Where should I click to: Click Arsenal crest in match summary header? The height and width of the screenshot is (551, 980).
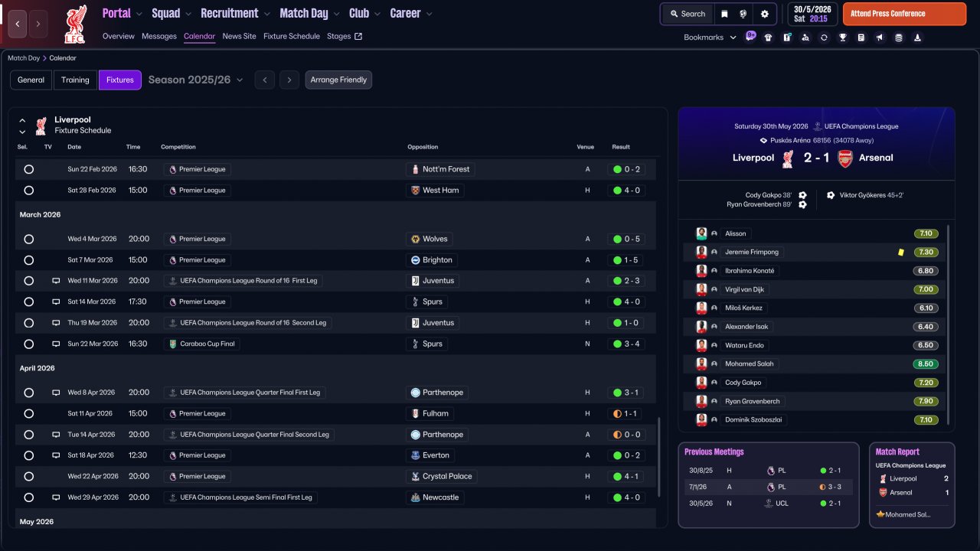click(844, 158)
